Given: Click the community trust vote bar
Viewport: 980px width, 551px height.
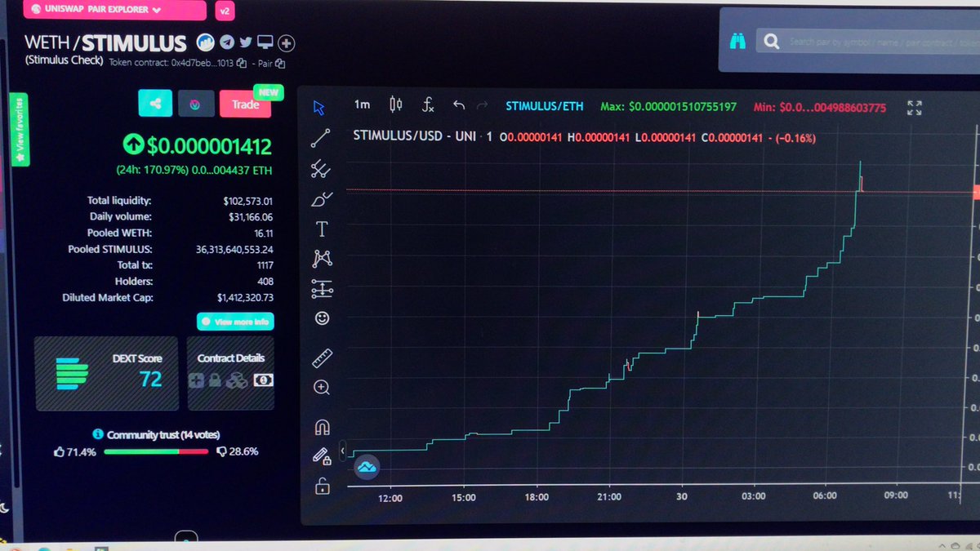Looking at the screenshot, I should point(156,451).
